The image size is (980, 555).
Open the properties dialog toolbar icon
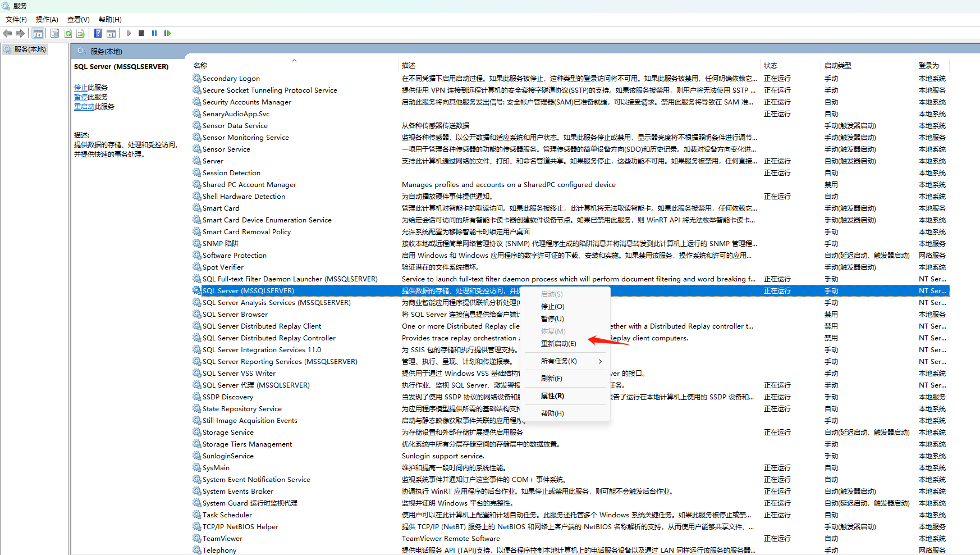pyautogui.click(x=54, y=33)
